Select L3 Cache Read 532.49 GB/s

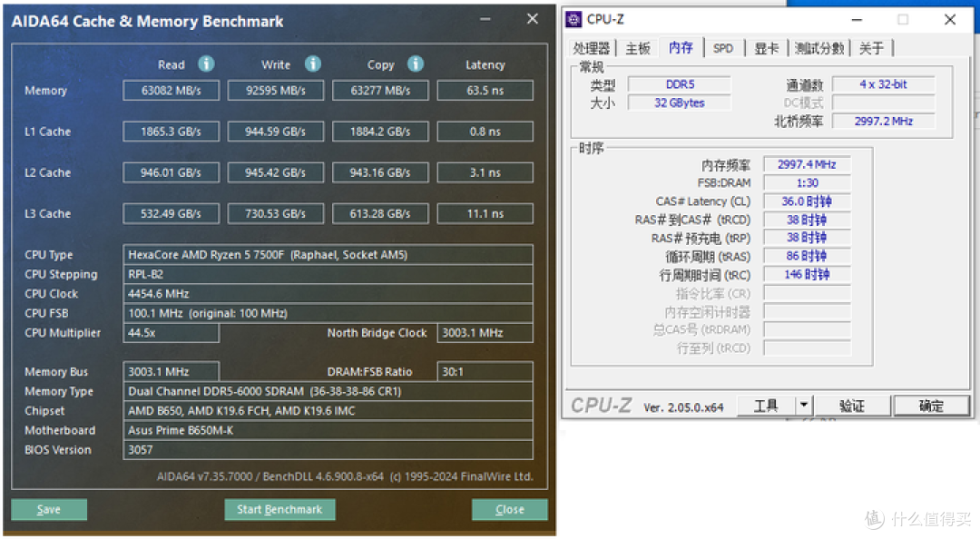[x=171, y=214]
